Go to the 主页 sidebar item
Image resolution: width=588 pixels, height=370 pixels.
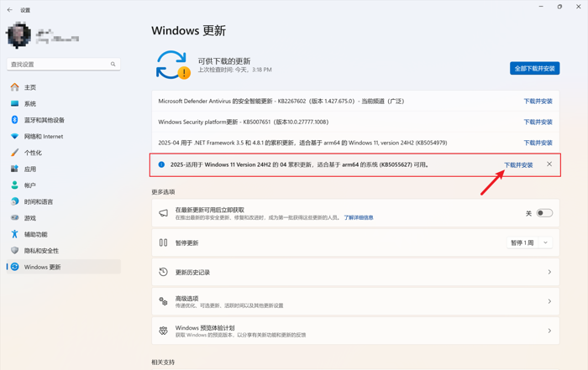pyautogui.click(x=63, y=87)
